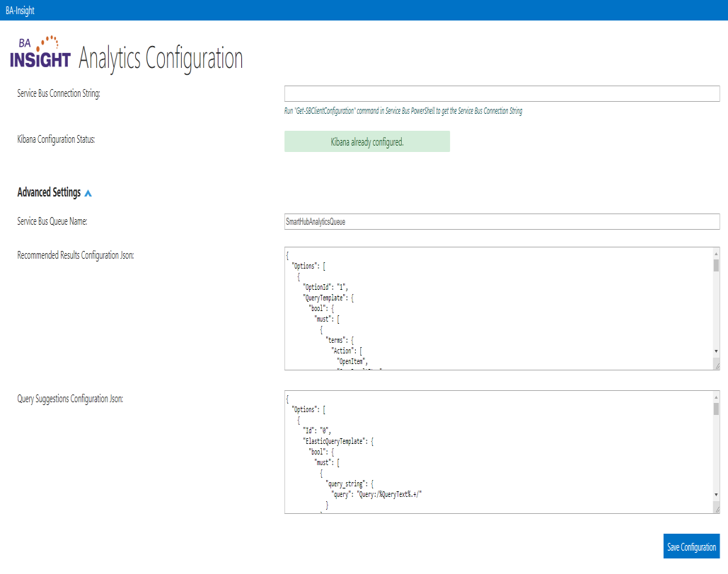The image size is (728, 574).
Task: Collapse the Advanced Settings chevron
Action: 88,193
